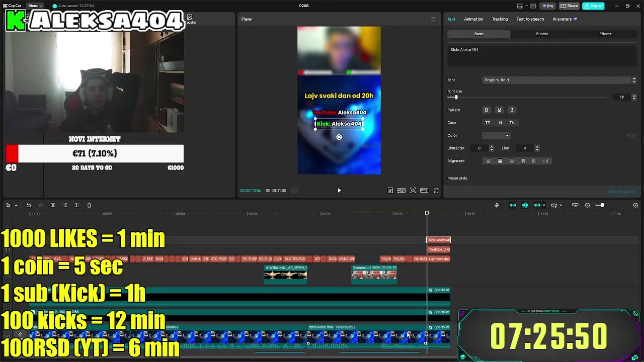Delete the selected clip with trash icon

click(x=89, y=205)
